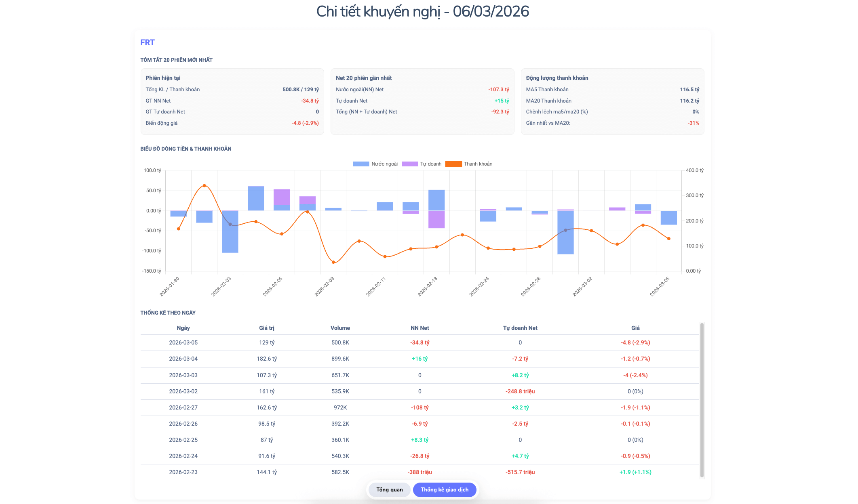858x504 pixels.
Task: Select the Thống kê giao dịch tab
Action: tap(444, 489)
